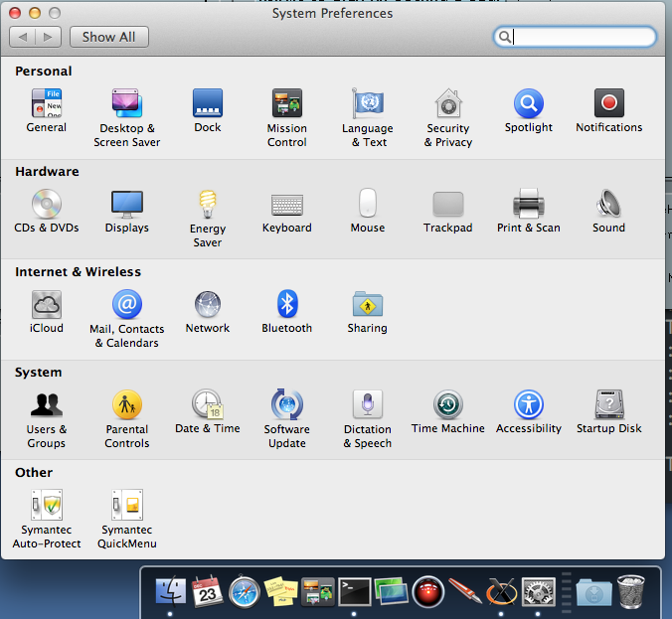Click System Preferences gear icon in Dock
This screenshot has width=672, height=619.
click(x=538, y=591)
